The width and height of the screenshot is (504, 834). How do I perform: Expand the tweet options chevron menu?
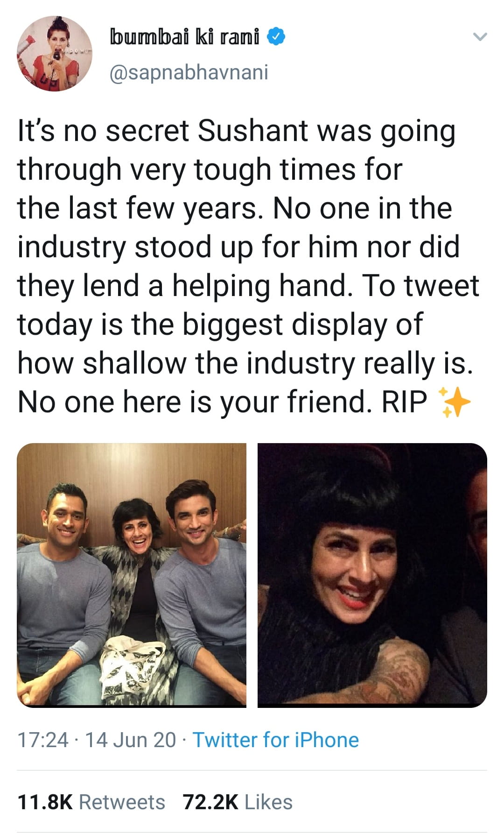pos(480,36)
